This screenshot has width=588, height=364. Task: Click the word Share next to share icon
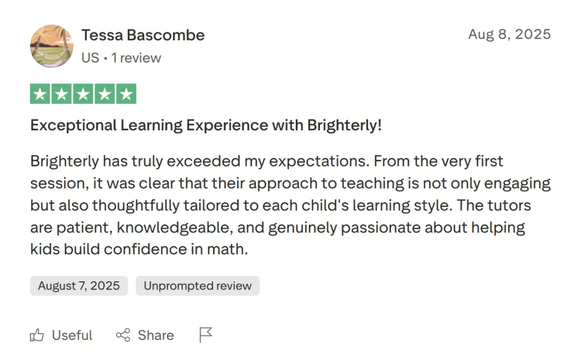155,335
